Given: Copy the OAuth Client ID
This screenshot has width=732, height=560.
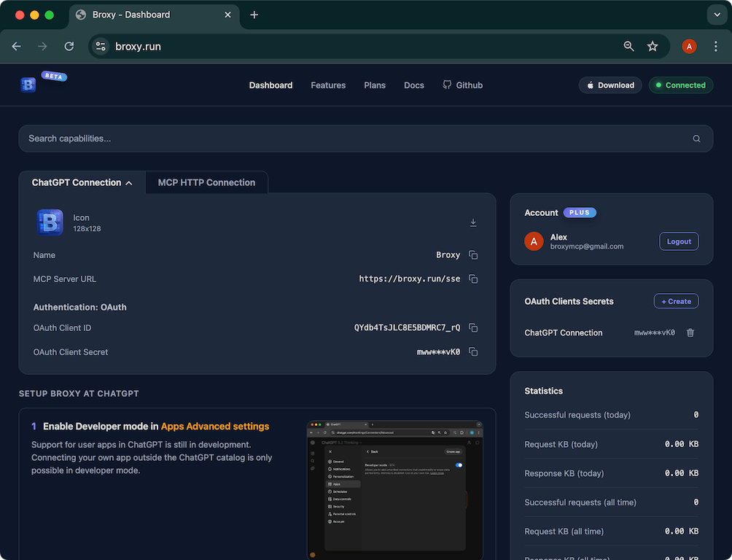Looking at the screenshot, I should pyautogui.click(x=472, y=327).
